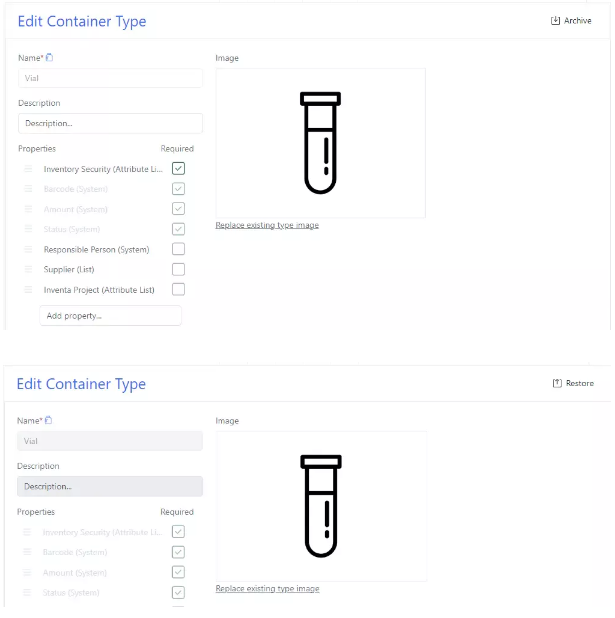Viewport: 615px width, 618px height.
Task: Click the vial image in the lower form
Action: pos(321,506)
